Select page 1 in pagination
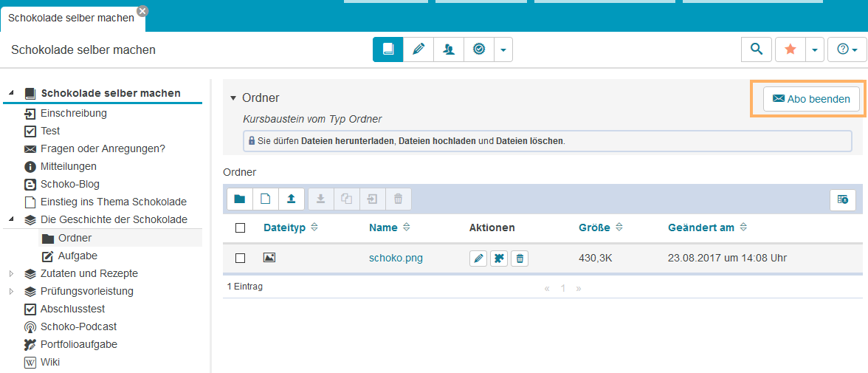868x373 pixels. (563, 288)
